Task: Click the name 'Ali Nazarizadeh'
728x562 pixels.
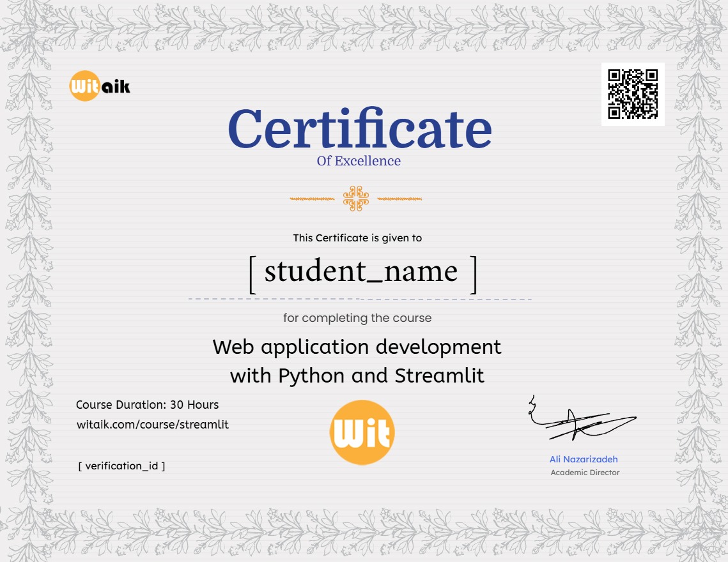Action: click(x=584, y=459)
